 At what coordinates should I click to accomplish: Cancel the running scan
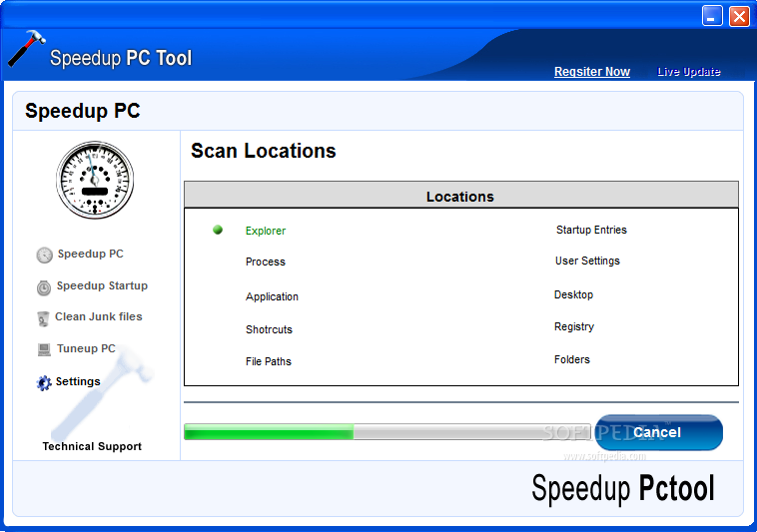(x=658, y=432)
